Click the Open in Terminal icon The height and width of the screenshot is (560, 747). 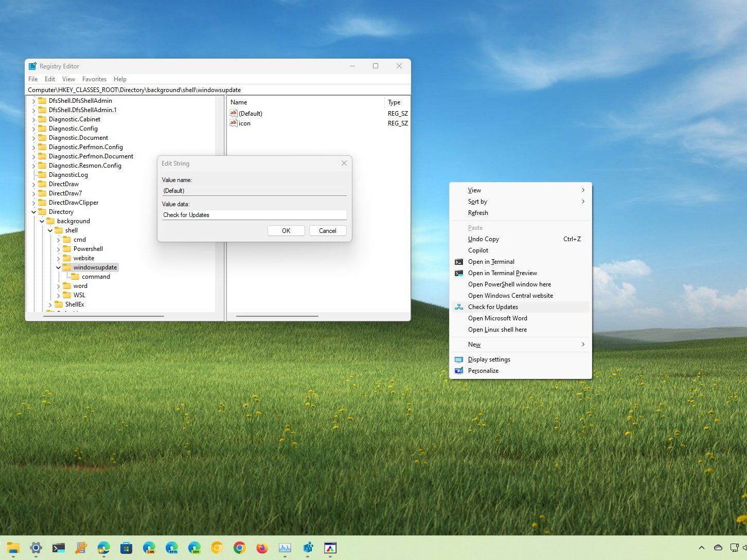point(458,262)
